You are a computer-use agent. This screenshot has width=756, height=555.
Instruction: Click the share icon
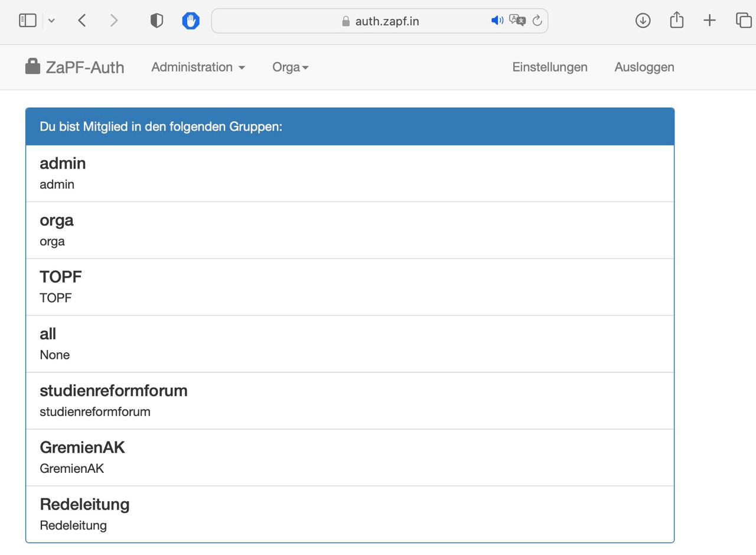click(x=676, y=21)
